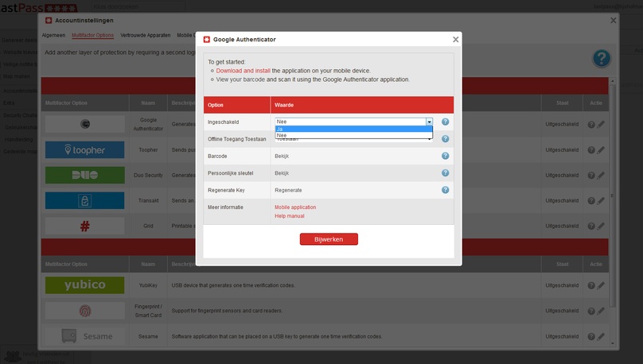Viewport: 643px width, 364px height.
Task: Click large blue help icon in Accountinstellingen
Action: pos(602,58)
